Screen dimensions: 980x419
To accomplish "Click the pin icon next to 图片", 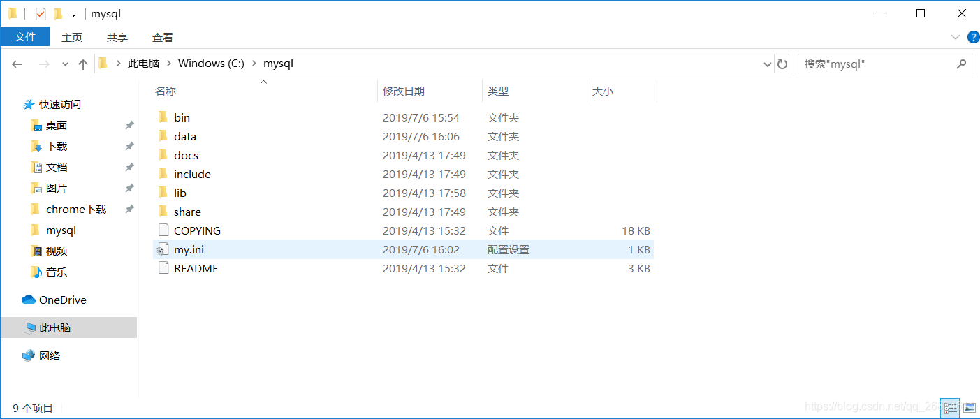I will [x=129, y=189].
